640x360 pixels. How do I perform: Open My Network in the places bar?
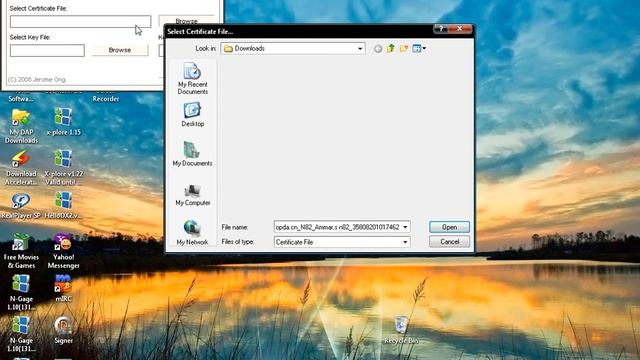[192, 233]
